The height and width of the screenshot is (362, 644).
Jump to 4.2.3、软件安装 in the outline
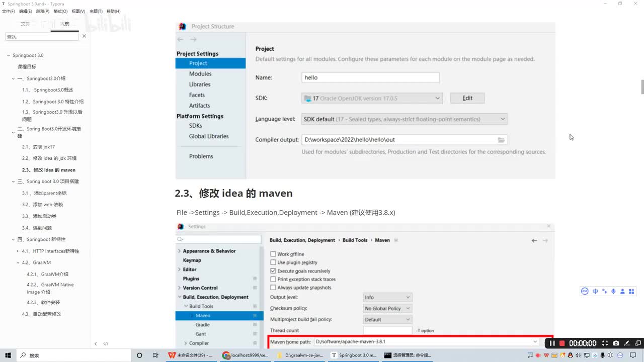click(43, 302)
